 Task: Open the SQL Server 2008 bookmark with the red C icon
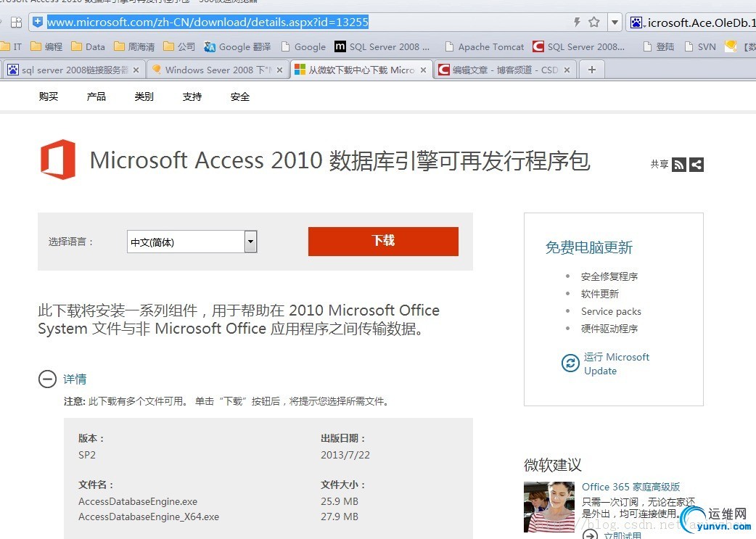[578, 46]
